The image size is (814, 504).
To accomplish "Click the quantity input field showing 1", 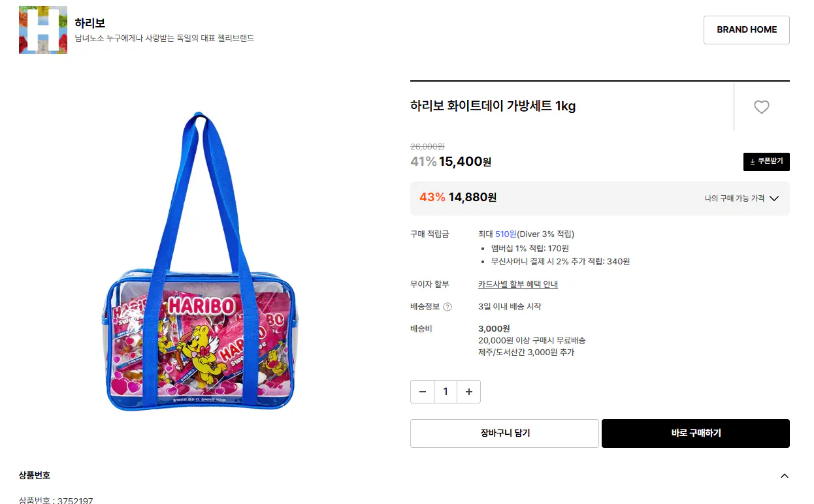I will pyautogui.click(x=446, y=392).
